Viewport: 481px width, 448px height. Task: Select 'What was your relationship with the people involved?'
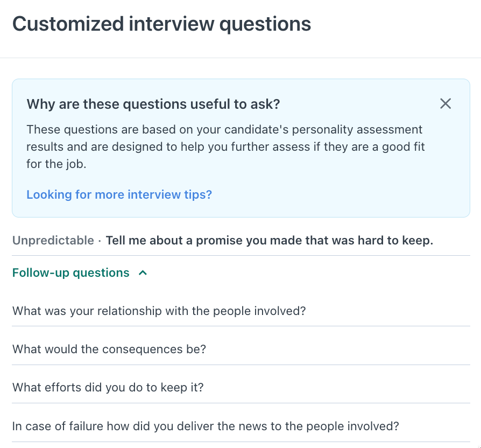159,311
